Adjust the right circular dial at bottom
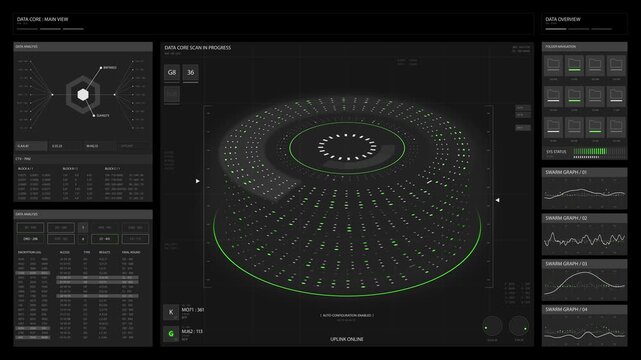Screen dimensions: 641x360 click(519, 326)
